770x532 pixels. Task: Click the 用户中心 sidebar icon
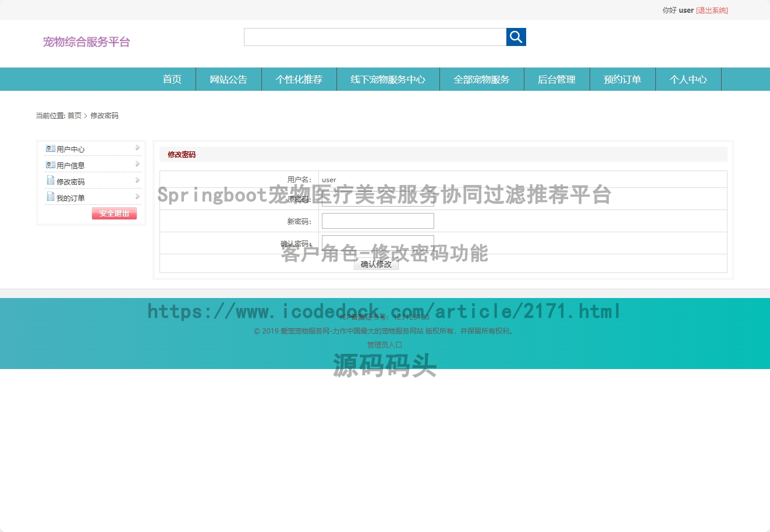[51, 148]
